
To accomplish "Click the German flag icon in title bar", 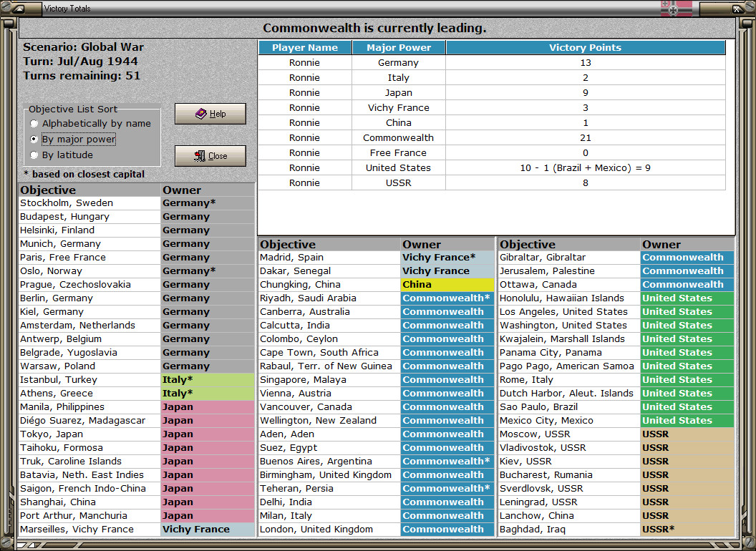I will click(x=676, y=8).
